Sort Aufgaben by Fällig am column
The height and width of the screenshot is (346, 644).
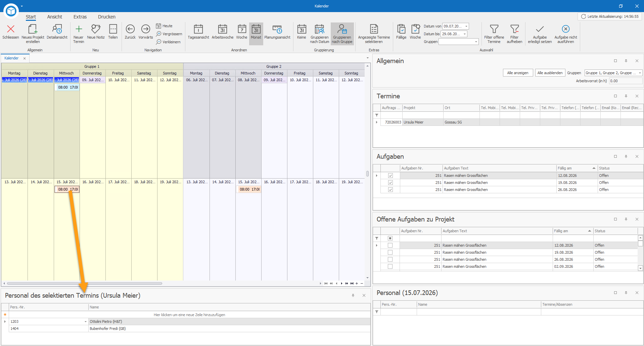coord(577,168)
